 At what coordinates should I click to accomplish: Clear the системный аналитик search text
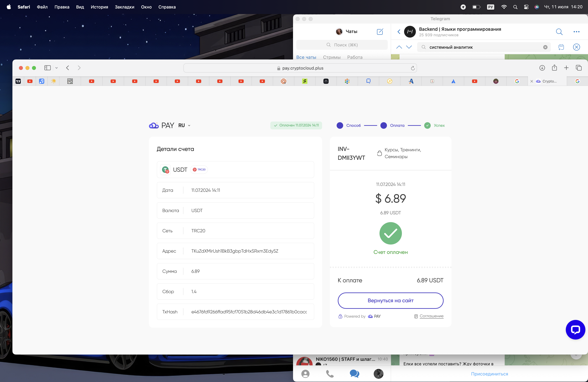[x=545, y=47]
